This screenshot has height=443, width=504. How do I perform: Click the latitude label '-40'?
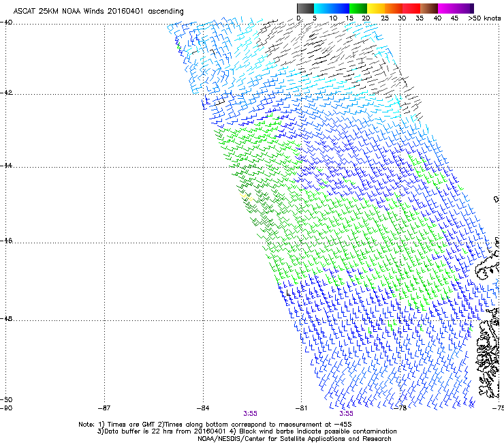pyautogui.click(x=6, y=22)
